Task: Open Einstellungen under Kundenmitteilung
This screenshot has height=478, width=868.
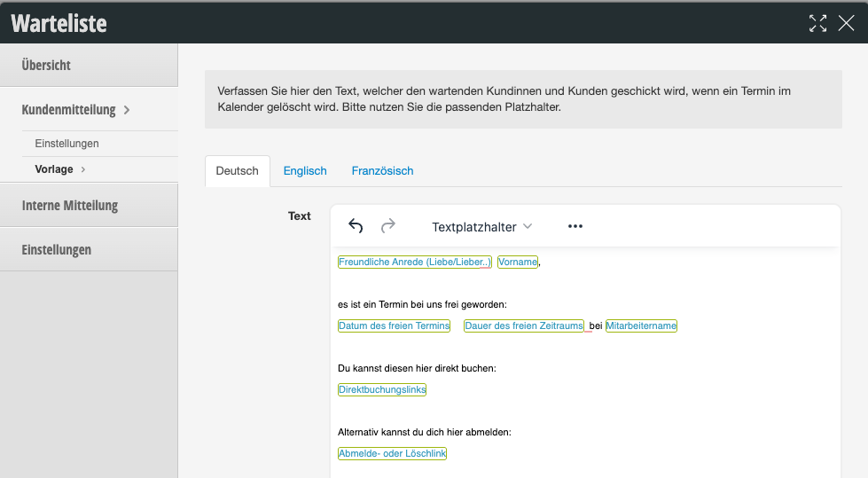Action: click(x=66, y=144)
